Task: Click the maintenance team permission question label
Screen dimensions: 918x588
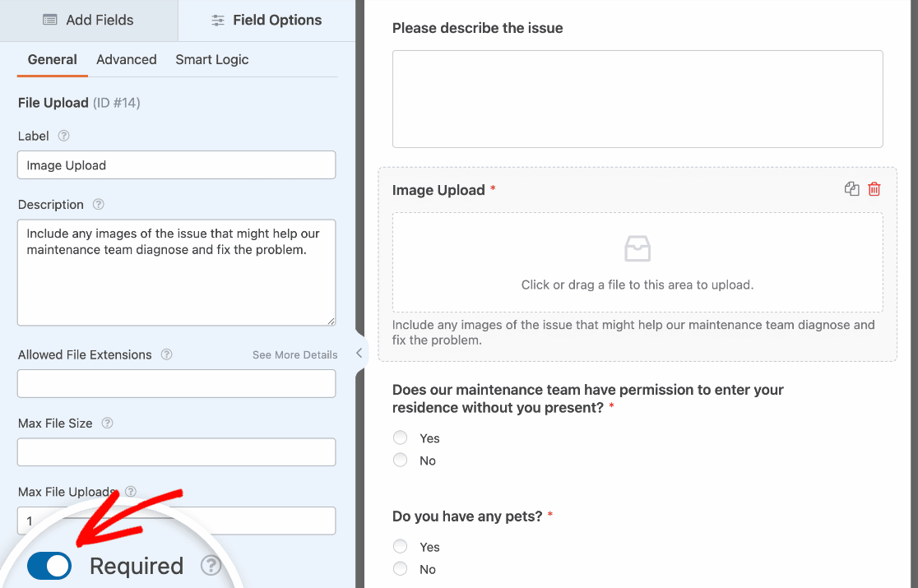Action: pos(588,398)
